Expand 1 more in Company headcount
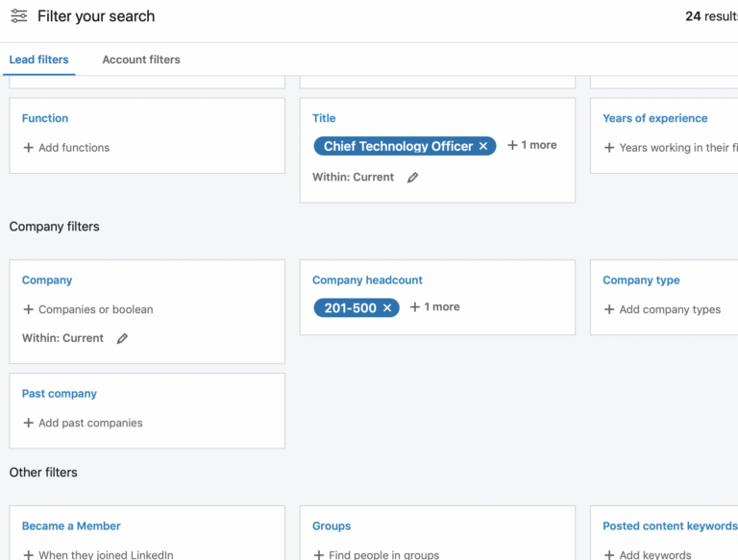738x560 pixels. click(441, 307)
